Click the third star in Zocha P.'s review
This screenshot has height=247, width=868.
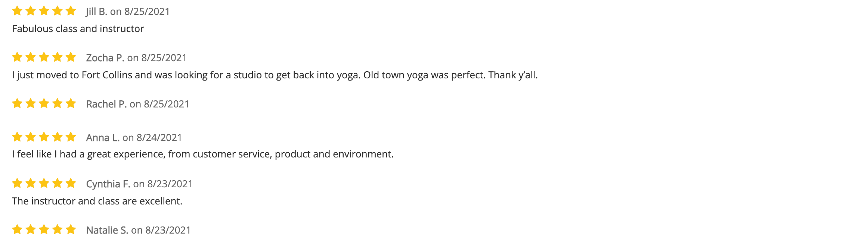coord(44,57)
